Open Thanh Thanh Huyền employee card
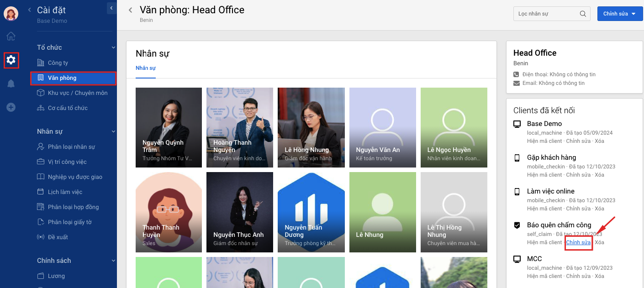Viewport: 644px width, 288px height. 169,212
